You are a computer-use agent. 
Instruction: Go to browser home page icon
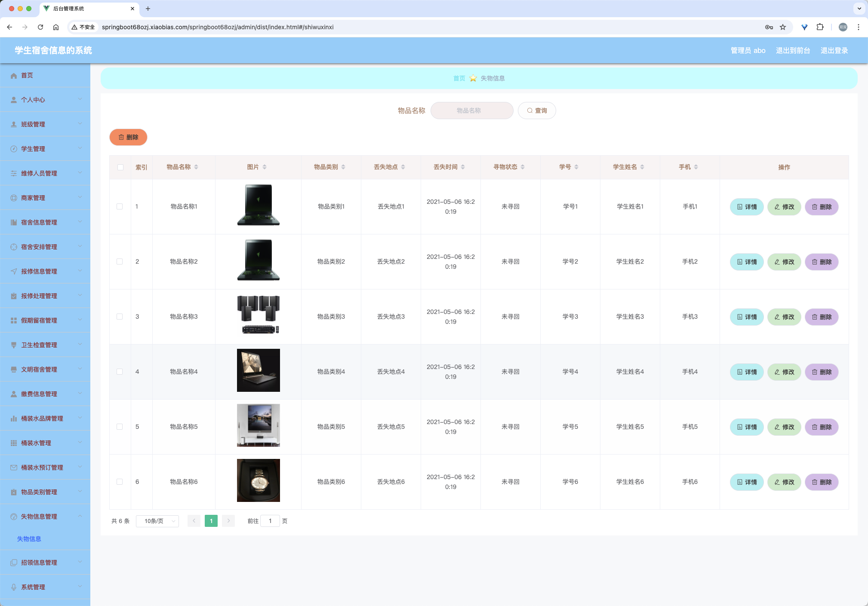point(56,27)
